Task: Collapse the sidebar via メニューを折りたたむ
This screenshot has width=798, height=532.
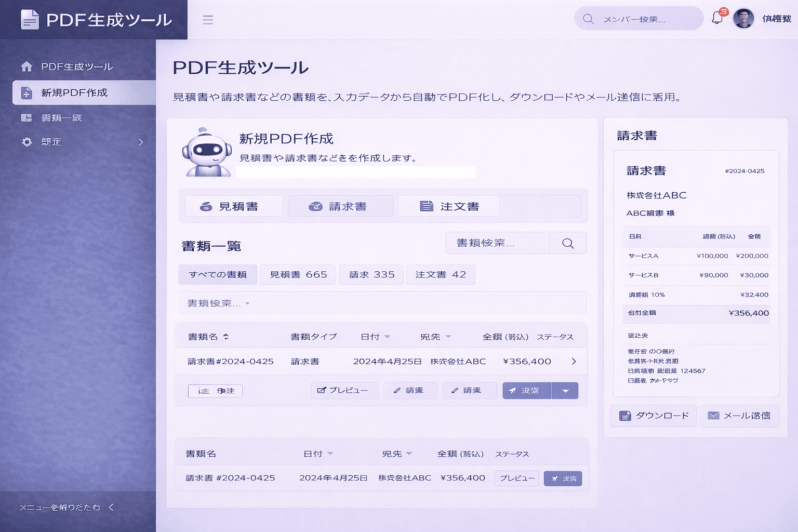Action: coord(66,507)
